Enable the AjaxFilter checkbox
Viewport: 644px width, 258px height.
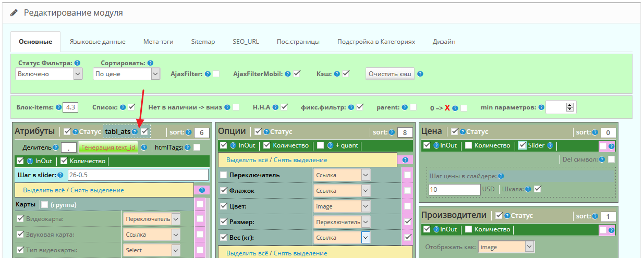point(216,74)
